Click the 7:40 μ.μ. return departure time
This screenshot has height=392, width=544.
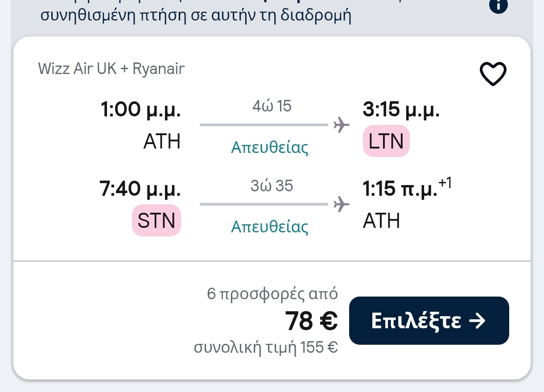(140, 189)
